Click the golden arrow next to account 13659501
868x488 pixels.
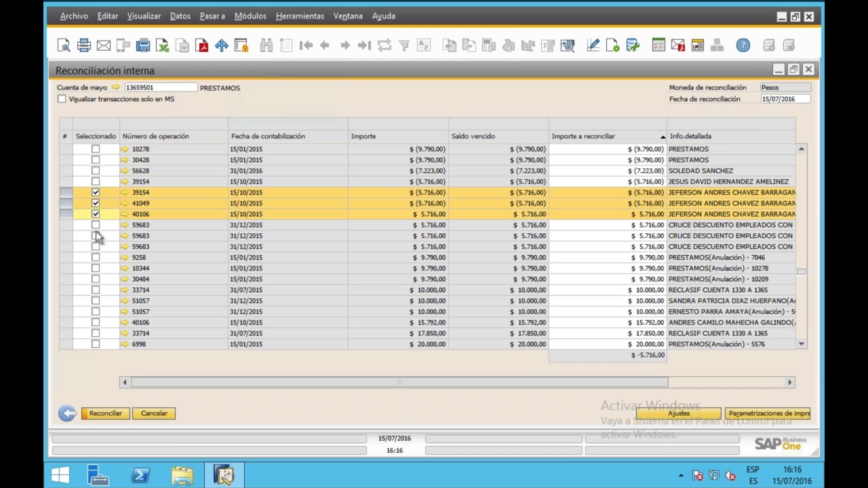[x=116, y=87]
